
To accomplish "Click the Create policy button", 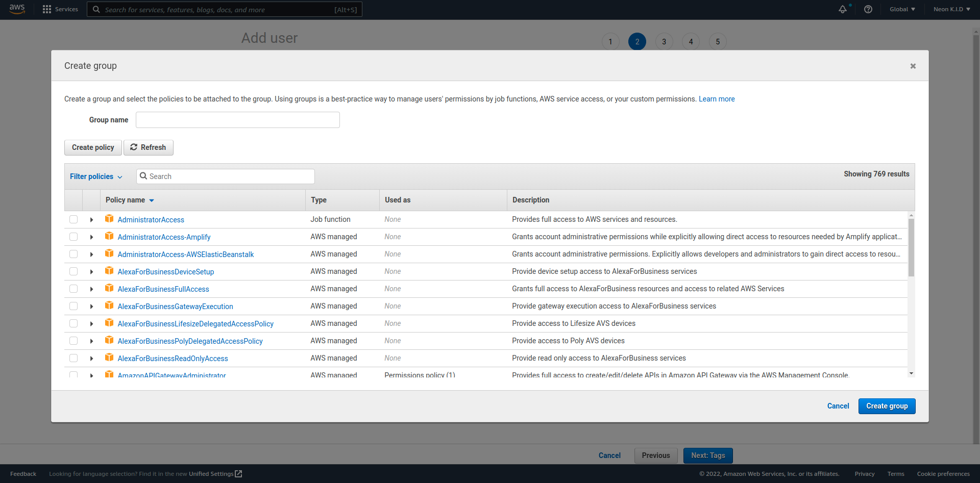I will click(x=93, y=147).
